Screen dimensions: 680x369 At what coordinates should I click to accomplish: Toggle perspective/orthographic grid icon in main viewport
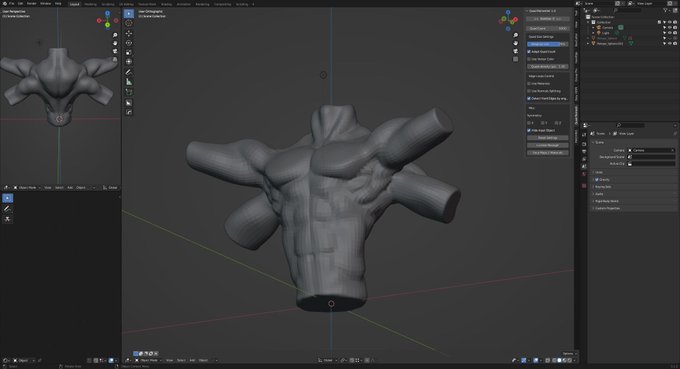[x=515, y=59]
